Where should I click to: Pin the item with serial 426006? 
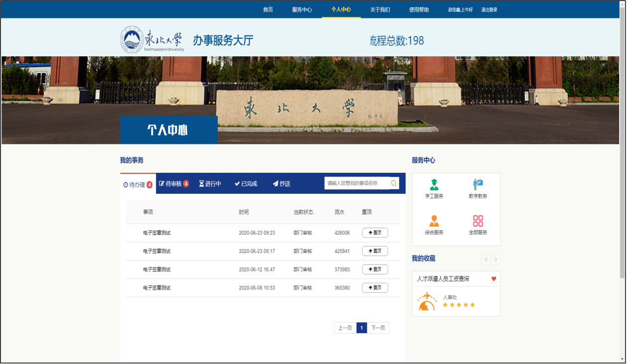click(375, 233)
